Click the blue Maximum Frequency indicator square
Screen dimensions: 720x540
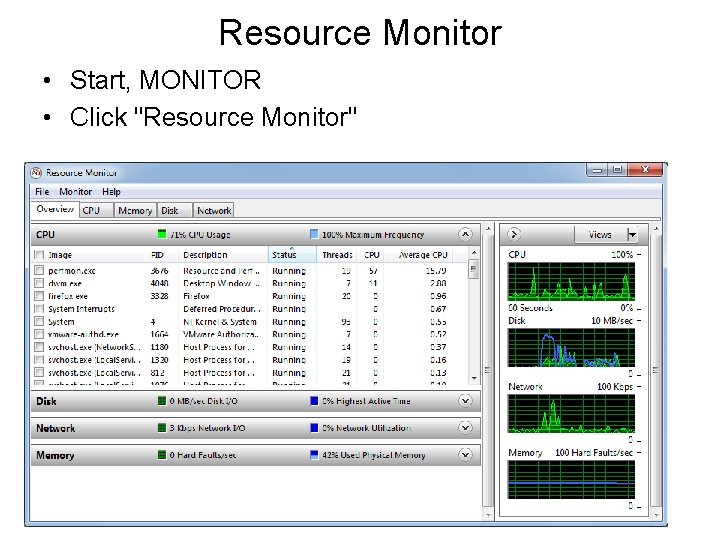click(x=314, y=234)
